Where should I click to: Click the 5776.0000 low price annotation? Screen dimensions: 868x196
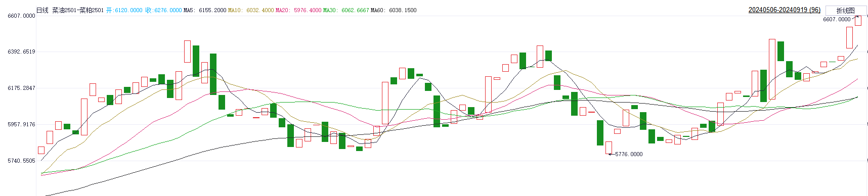click(629, 154)
